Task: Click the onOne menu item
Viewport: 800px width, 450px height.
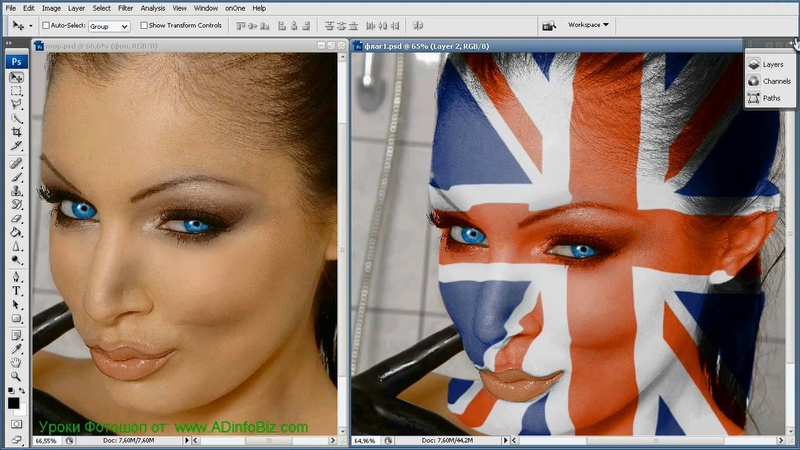Action: (x=237, y=8)
